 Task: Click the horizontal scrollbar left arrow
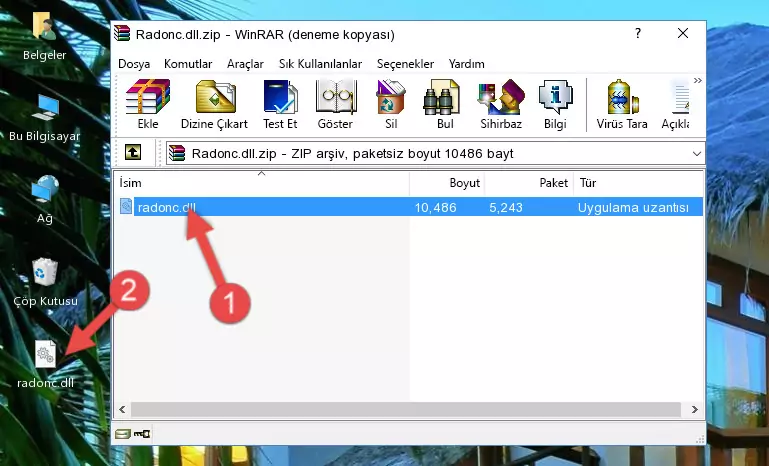122,409
